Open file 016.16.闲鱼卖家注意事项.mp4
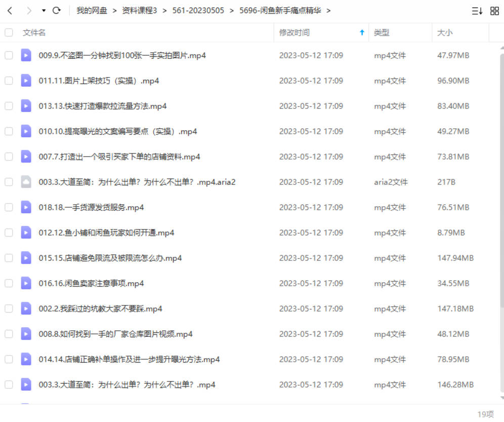This screenshot has width=504, height=422. (x=91, y=283)
